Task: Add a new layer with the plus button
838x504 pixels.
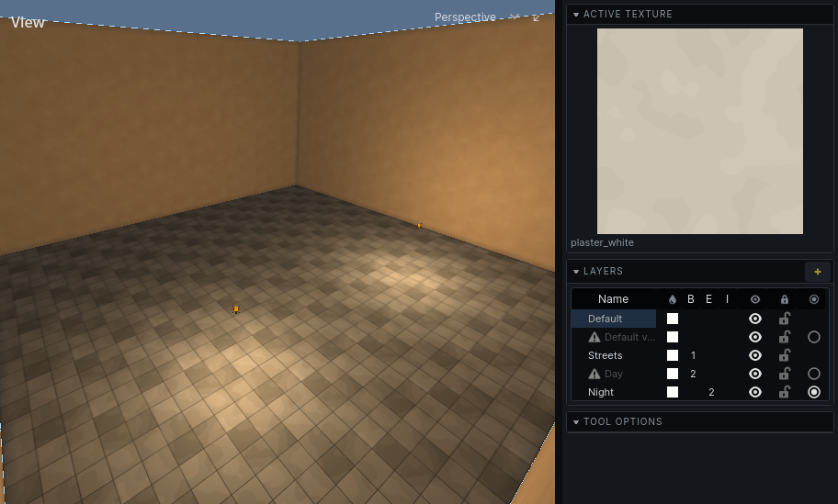Action: click(x=817, y=272)
